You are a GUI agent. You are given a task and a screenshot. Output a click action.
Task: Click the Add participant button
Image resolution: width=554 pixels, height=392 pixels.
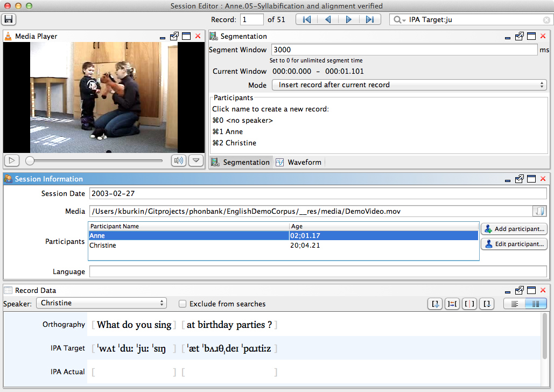[x=514, y=229]
